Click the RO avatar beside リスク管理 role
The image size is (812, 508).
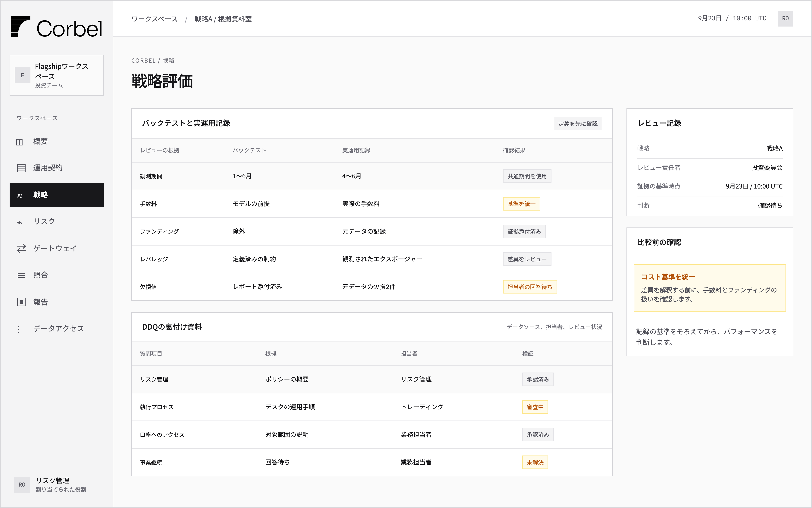(22, 484)
